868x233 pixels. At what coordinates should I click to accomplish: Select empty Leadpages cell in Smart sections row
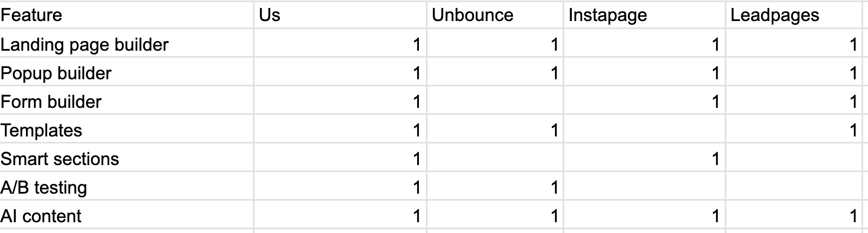click(792, 159)
